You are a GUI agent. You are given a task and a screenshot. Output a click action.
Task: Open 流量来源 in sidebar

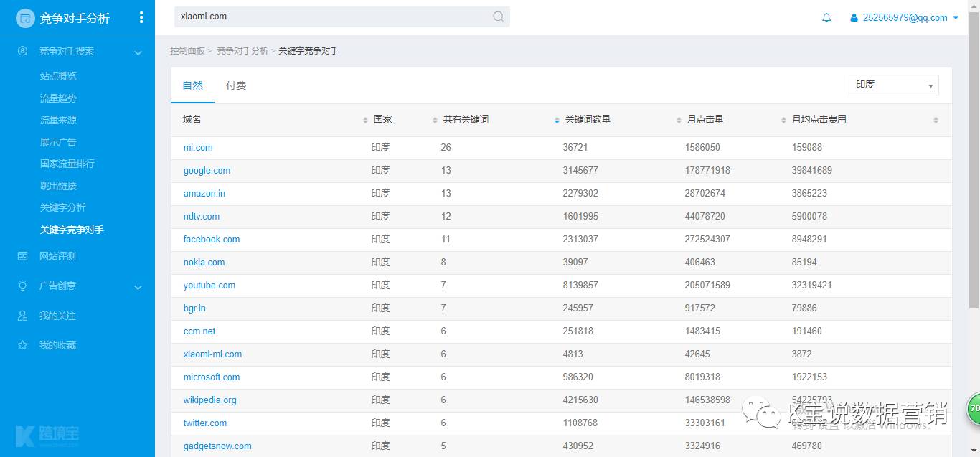point(58,120)
